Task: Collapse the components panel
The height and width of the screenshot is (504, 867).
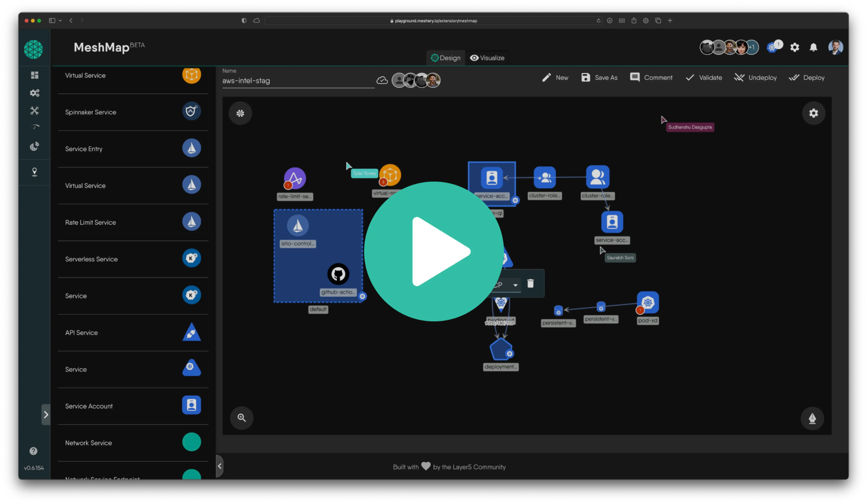Action: tap(220, 466)
